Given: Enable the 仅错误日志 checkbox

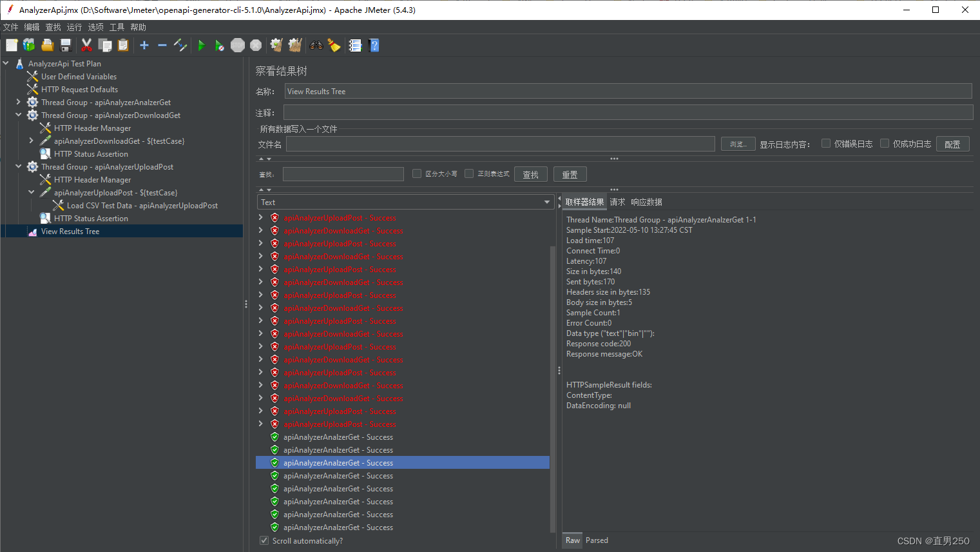Looking at the screenshot, I should 825,144.
